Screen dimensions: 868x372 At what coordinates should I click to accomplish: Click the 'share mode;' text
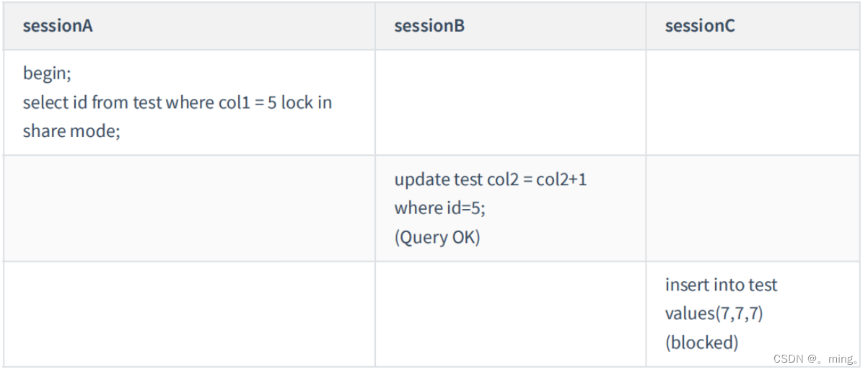pyautogui.click(x=71, y=131)
